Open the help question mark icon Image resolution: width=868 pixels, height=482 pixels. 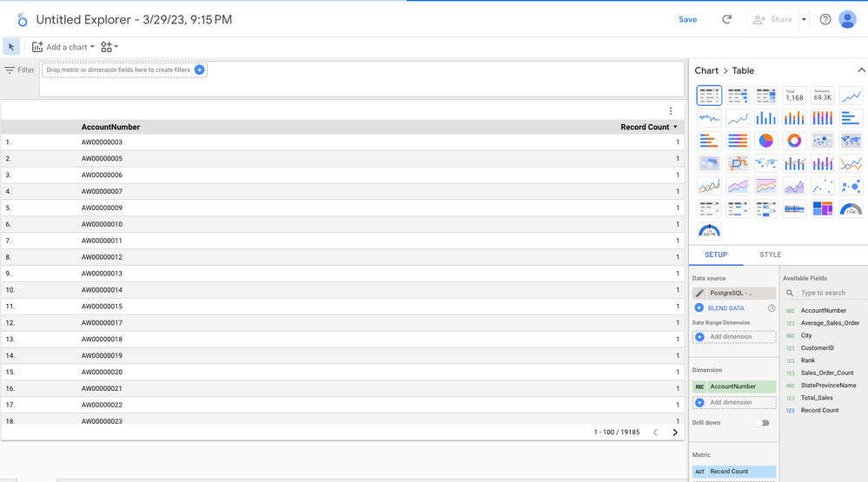pos(825,19)
